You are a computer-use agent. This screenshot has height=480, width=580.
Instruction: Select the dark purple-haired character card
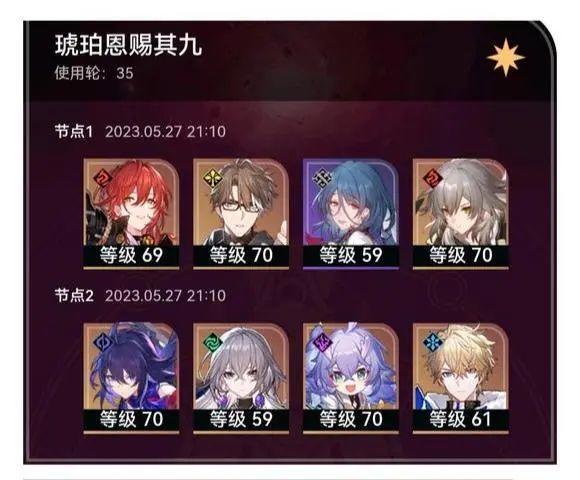coord(131,378)
